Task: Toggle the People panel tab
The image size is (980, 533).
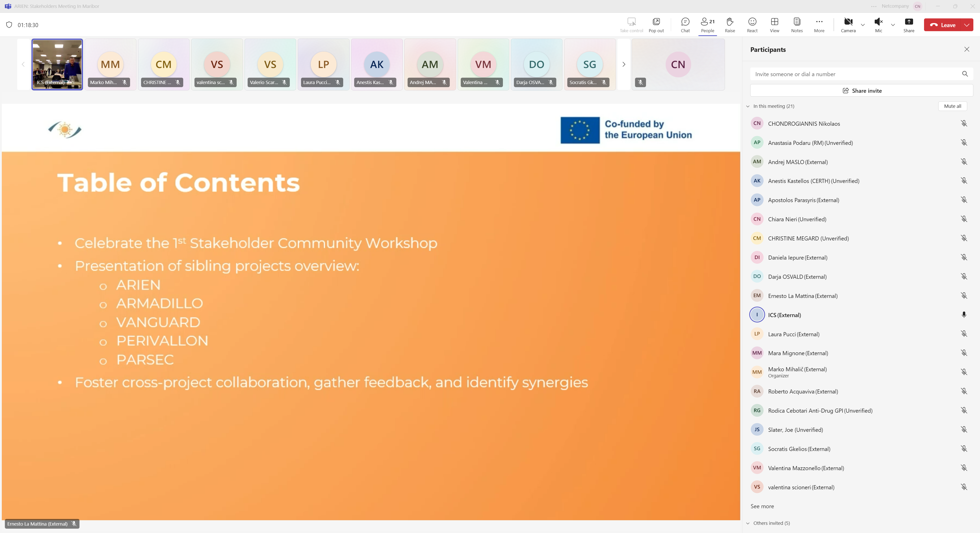Action: tap(707, 25)
